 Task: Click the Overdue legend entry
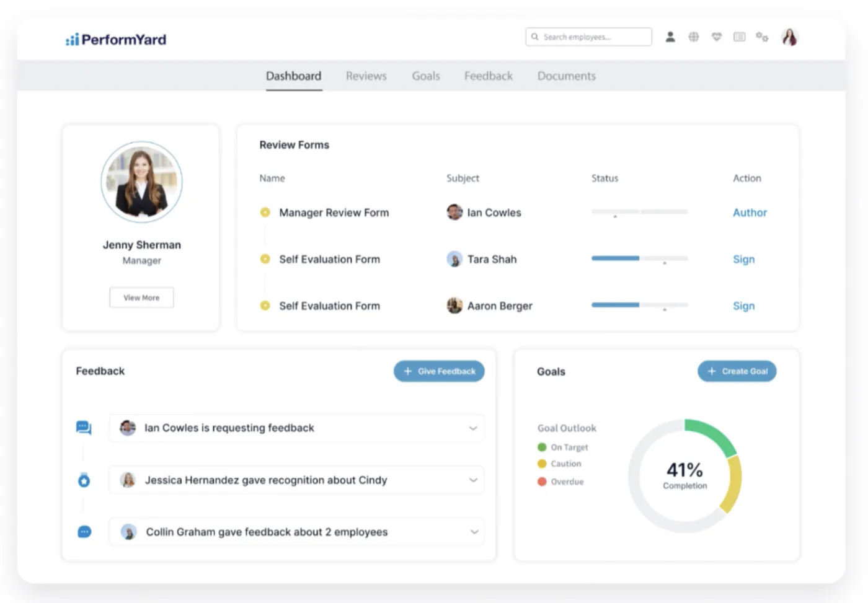click(x=560, y=482)
